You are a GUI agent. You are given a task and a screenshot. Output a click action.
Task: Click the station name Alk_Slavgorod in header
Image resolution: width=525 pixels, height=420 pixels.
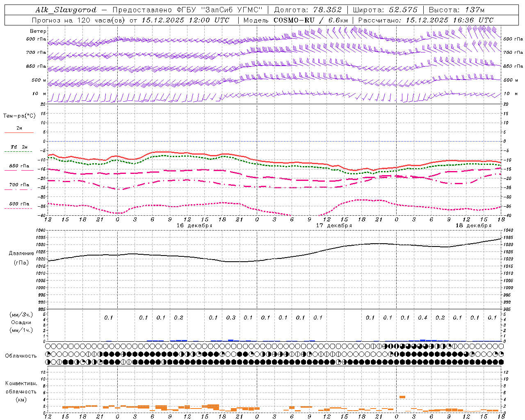tap(66, 10)
